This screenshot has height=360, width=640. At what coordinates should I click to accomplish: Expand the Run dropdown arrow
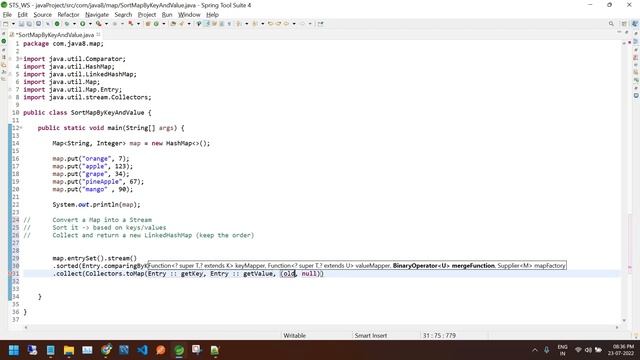click(x=90, y=24)
